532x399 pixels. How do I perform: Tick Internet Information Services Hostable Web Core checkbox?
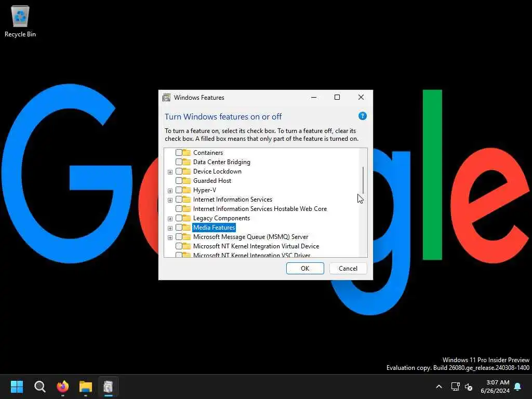point(179,209)
